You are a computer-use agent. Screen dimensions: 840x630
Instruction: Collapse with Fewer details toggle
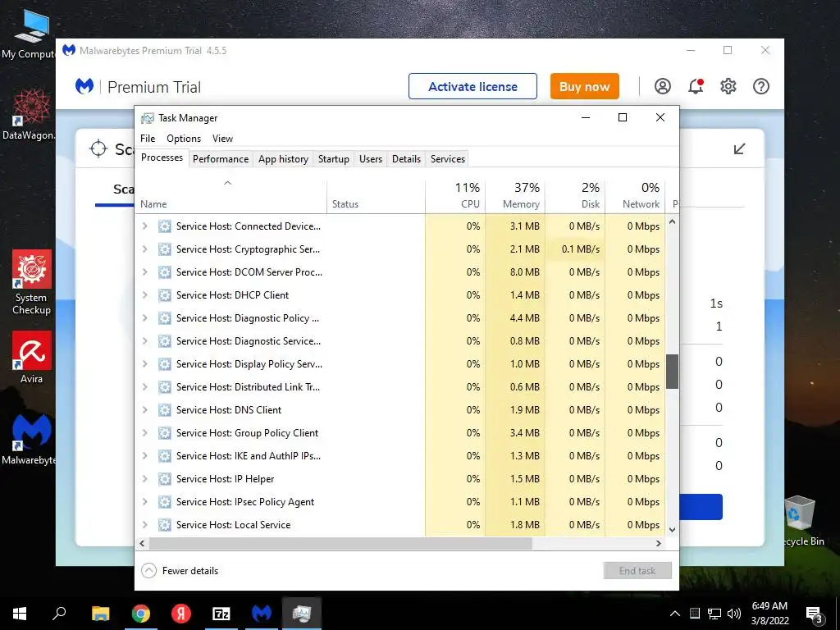click(180, 571)
